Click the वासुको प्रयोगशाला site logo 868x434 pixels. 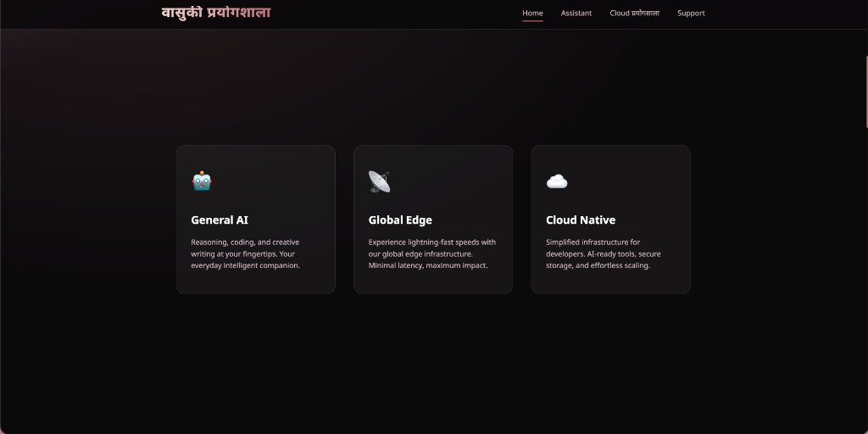216,13
